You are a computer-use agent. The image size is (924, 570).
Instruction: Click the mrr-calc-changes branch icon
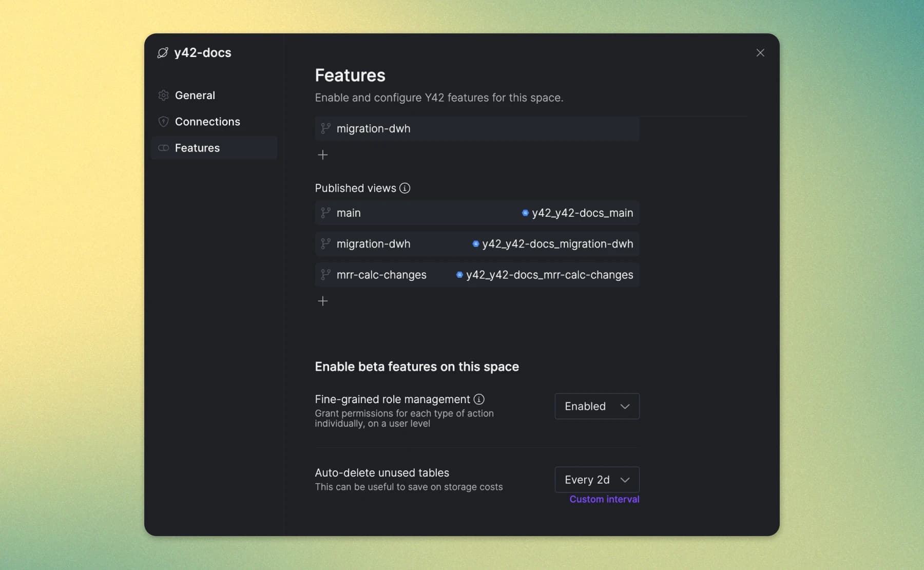[325, 275]
